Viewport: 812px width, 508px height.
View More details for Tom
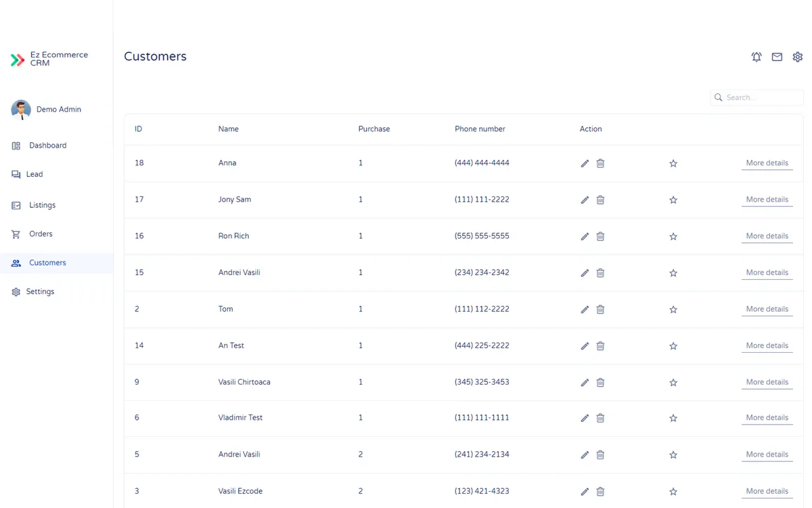(767, 310)
